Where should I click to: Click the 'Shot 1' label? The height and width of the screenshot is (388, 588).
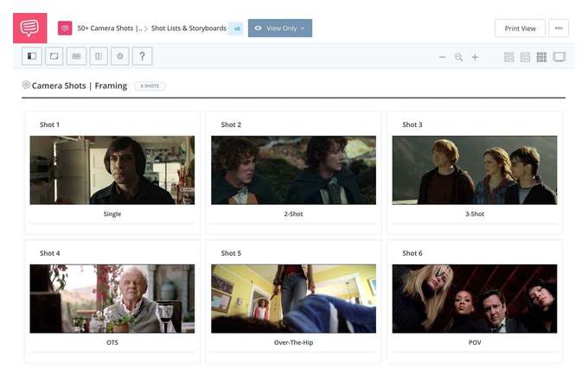point(49,124)
